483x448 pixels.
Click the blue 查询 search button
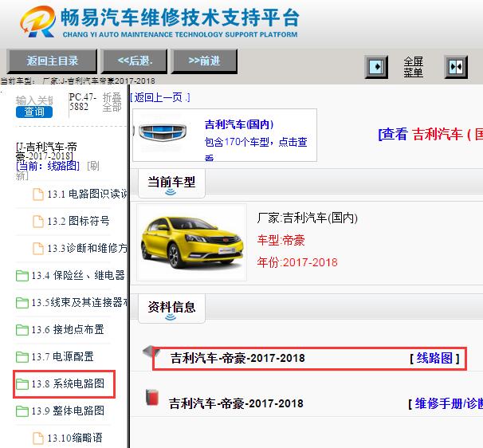pos(34,112)
